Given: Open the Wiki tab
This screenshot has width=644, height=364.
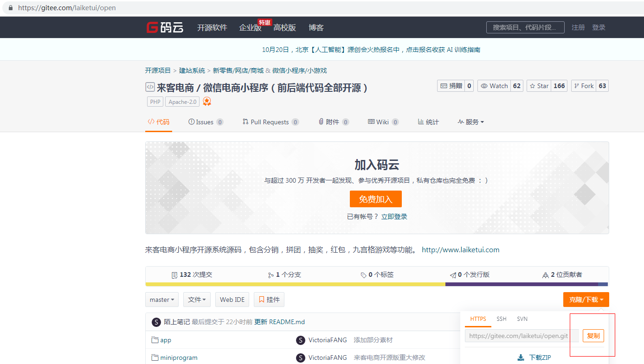Looking at the screenshot, I should pos(383,122).
